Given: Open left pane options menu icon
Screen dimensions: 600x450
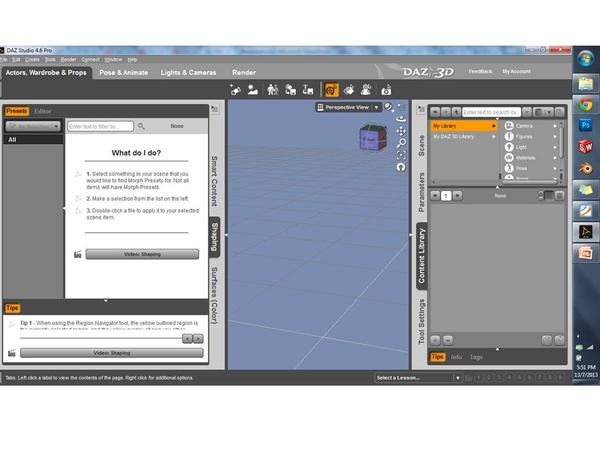Looking at the screenshot, I should tap(215, 109).
